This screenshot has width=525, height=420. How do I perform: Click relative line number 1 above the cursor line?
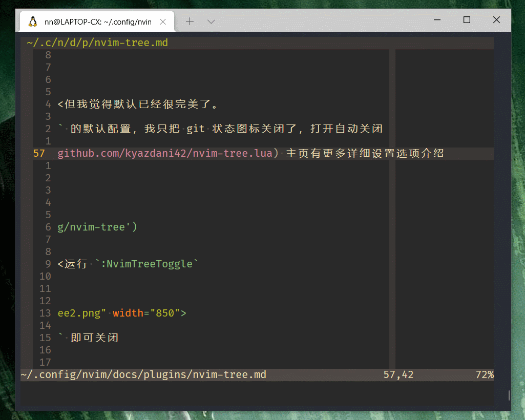48,140
